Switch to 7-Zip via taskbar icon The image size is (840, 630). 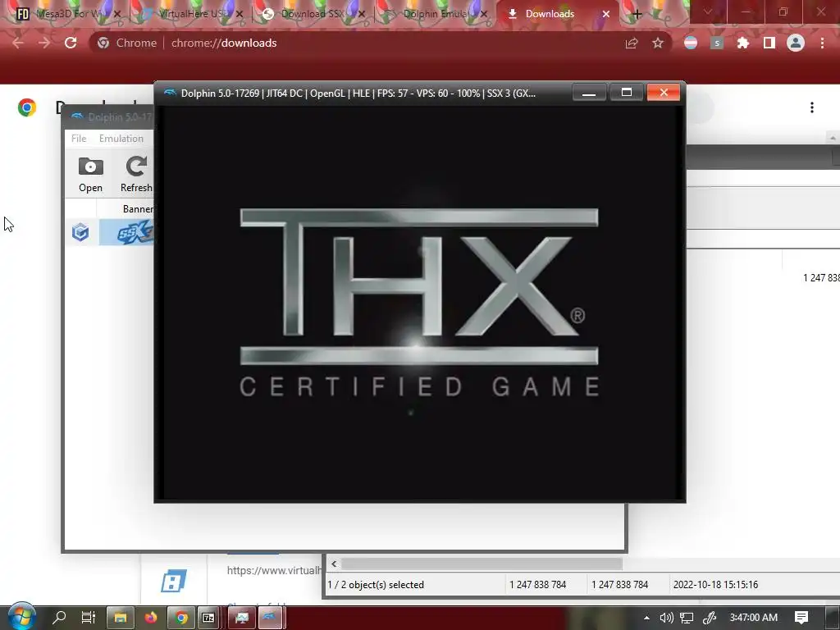tap(208, 618)
